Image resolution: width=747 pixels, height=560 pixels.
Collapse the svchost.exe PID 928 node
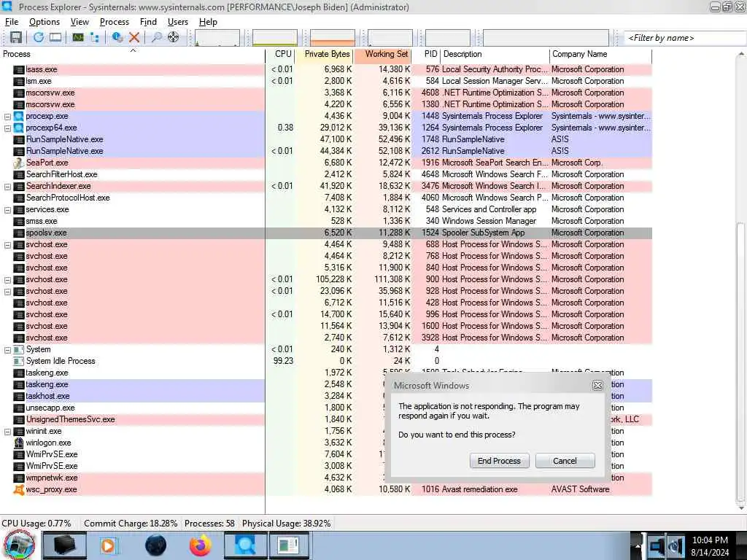point(7,292)
